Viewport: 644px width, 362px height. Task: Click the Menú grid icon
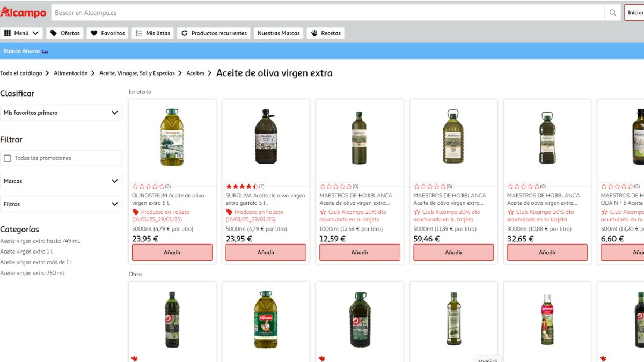pyautogui.click(x=8, y=33)
